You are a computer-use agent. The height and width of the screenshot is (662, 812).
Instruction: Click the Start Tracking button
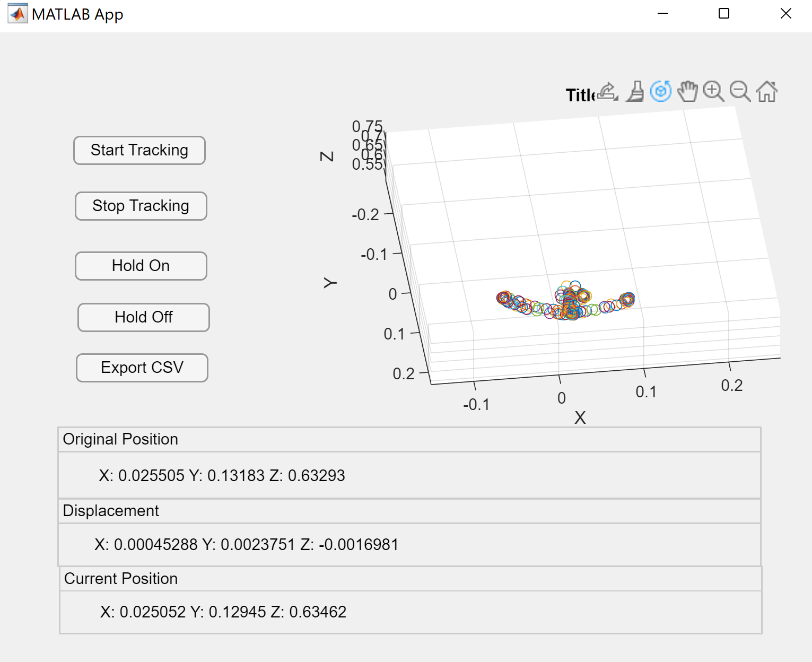point(139,151)
